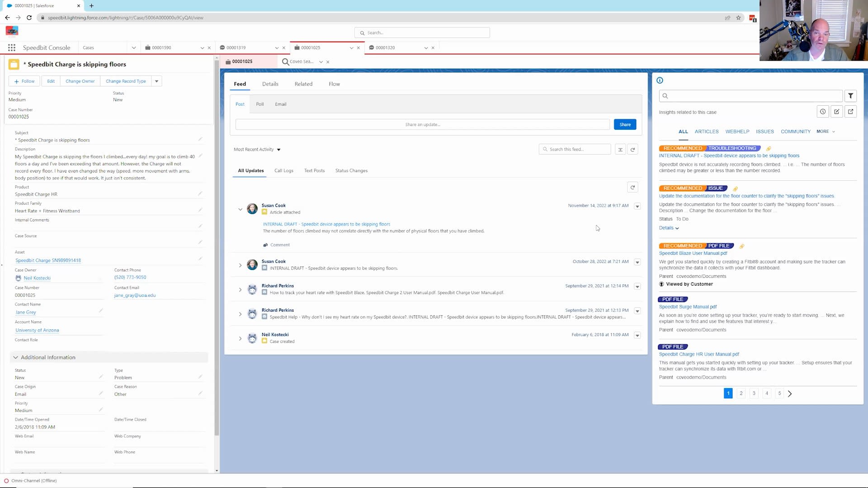This screenshot has height=488, width=868.
Task: Select the Email publisher tab
Action: point(280,104)
